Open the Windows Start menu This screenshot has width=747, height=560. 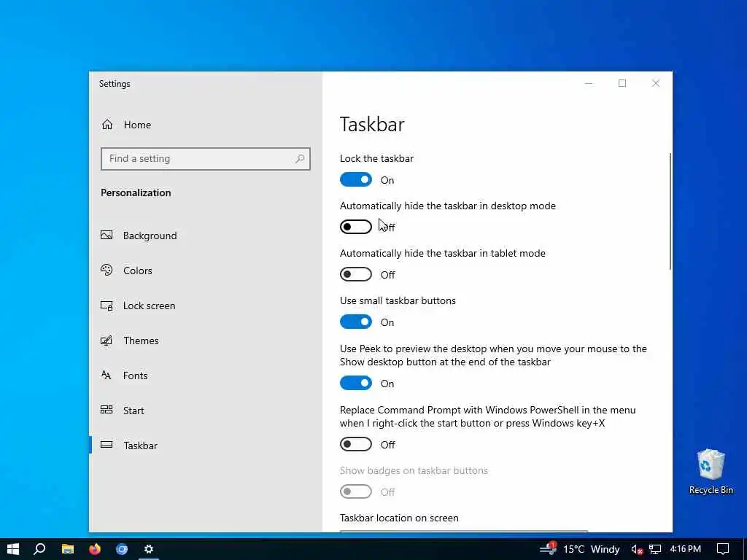pos(13,549)
